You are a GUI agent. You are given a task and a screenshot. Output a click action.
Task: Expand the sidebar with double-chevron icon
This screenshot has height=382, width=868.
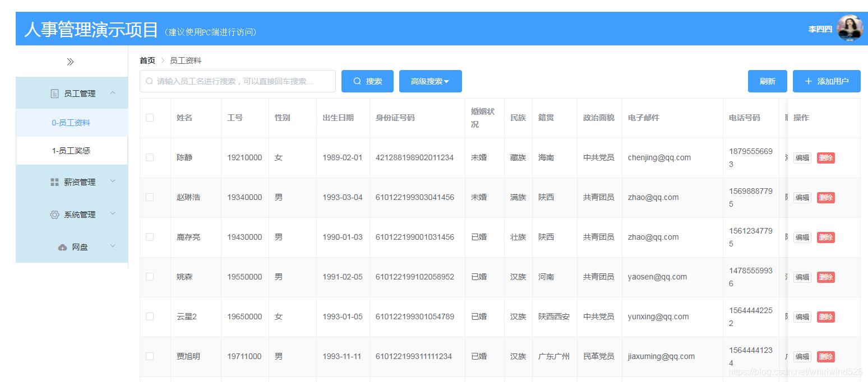[x=70, y=62]
